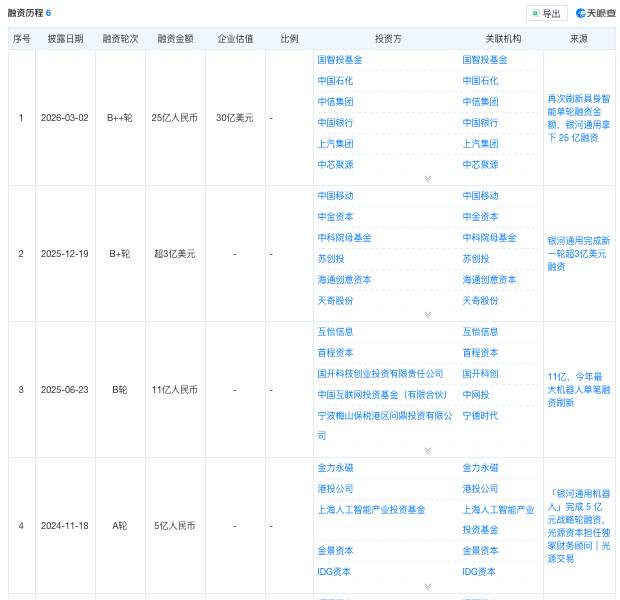Select the date cell 2024-11-18
The width and height of the screenshot is (620, 600).
[65, 526]
